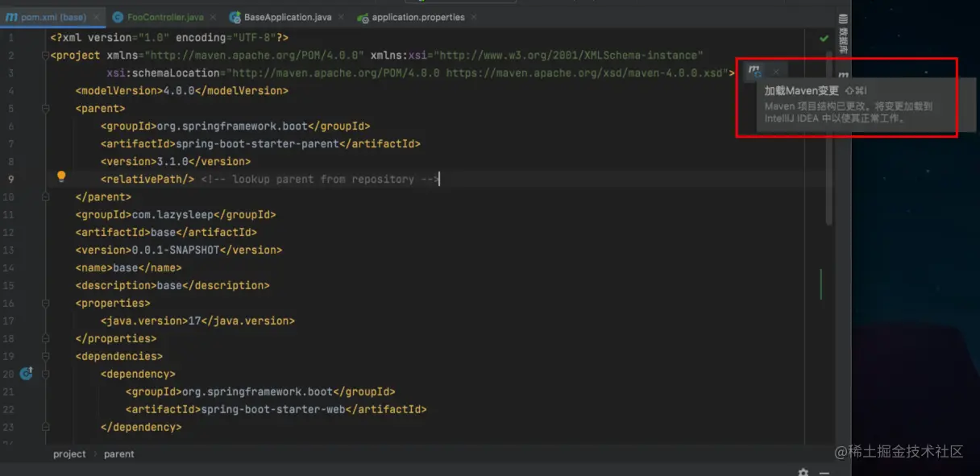The image size is (980, 476).
Task: Dismiss the Maven changes floating button
Action: (776, 72)
